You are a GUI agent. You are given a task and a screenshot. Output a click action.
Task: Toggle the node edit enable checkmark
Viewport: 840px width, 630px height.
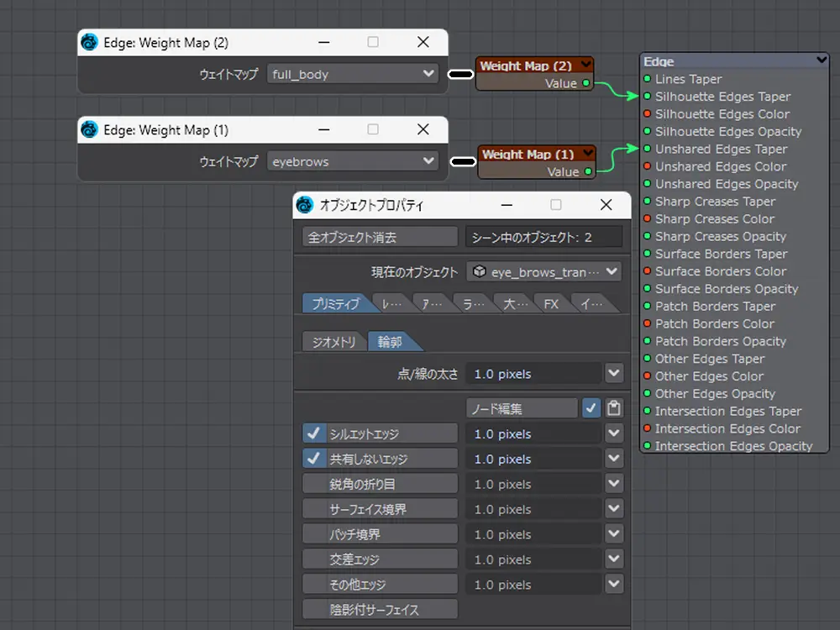coord(591,408)
